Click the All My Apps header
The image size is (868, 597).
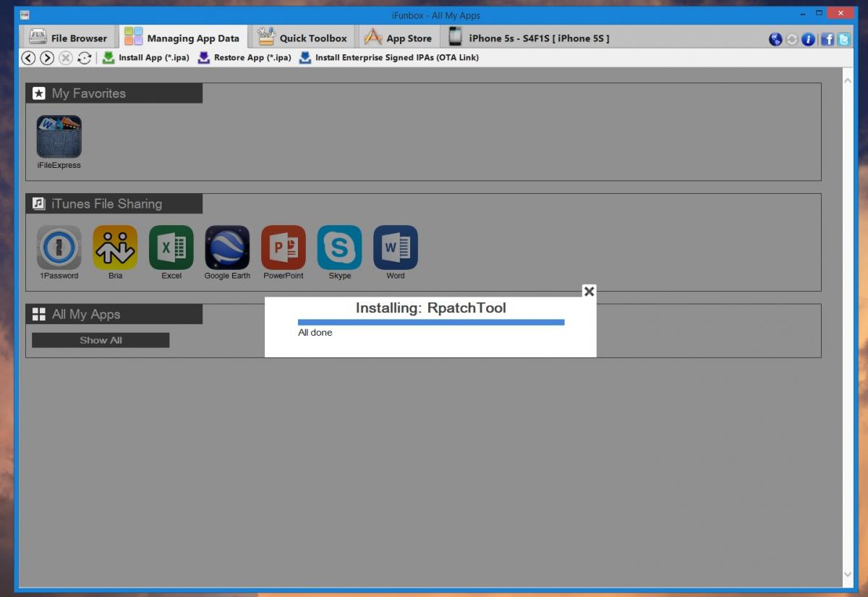[114, 314]
